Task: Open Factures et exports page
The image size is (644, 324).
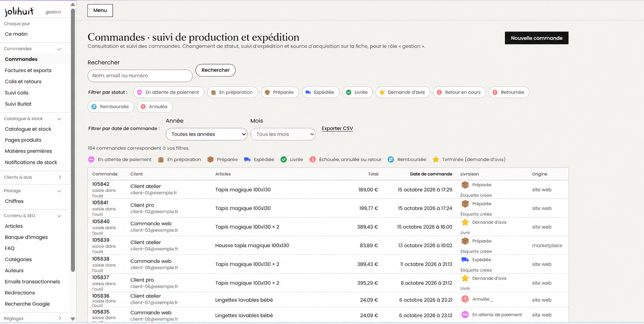Action: tap(28, 70)
